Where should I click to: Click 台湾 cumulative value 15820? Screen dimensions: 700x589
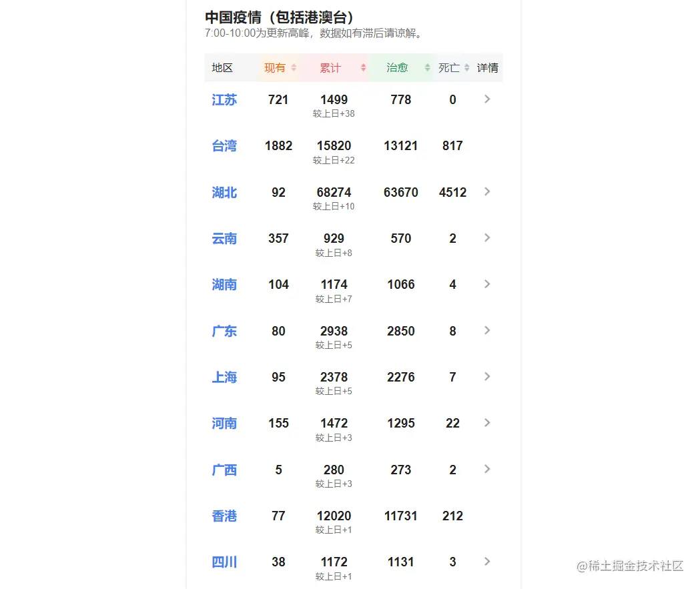[x=334, y=146]
